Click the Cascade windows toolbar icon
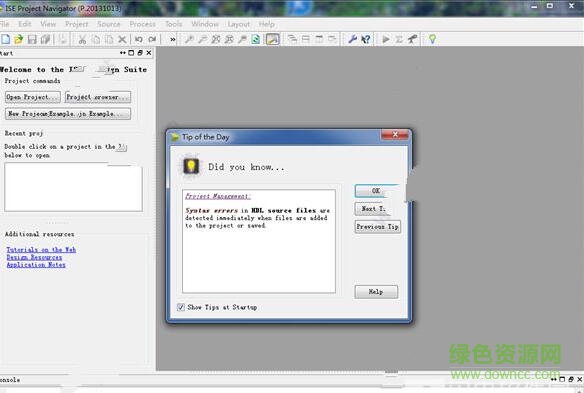Image resolution: width=584 pixels, height=393 pixels. [x=292, y=39]
